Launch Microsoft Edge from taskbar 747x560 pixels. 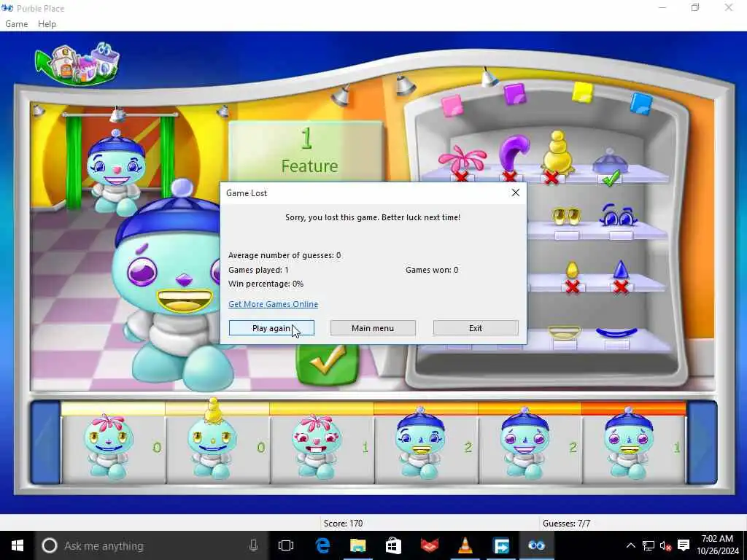[322, 545]
